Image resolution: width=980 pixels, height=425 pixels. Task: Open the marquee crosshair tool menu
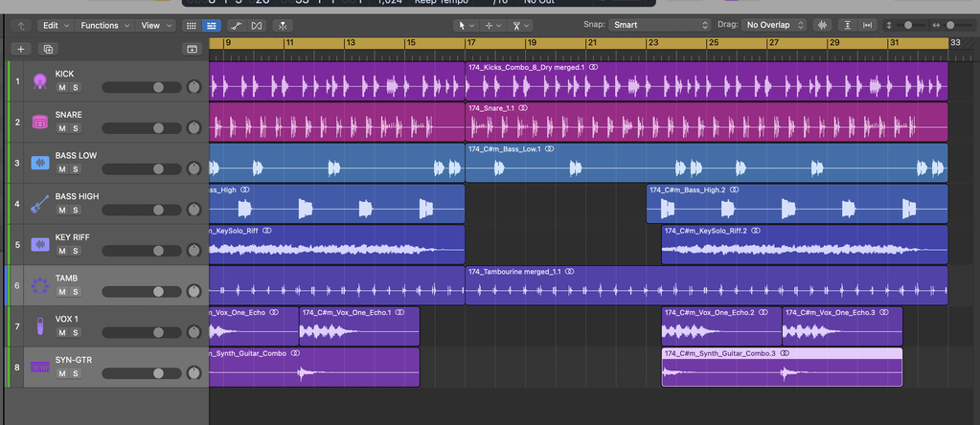[x=493, y=26]
